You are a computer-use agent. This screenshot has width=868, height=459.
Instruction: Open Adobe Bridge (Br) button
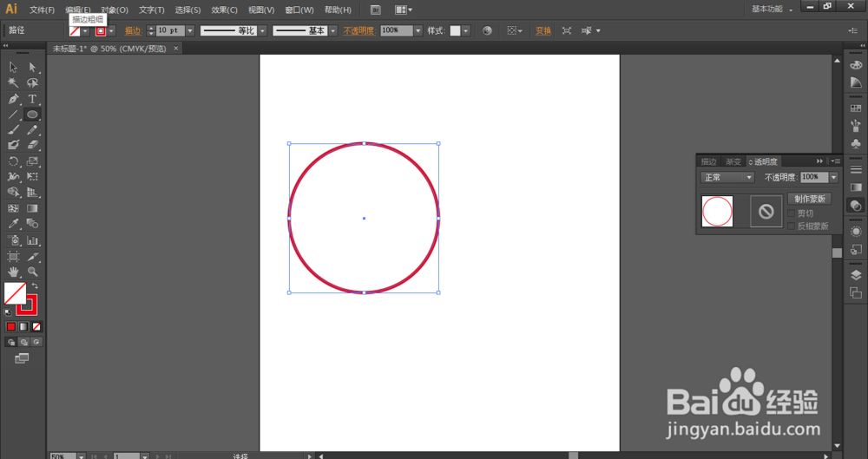point(375,10)
